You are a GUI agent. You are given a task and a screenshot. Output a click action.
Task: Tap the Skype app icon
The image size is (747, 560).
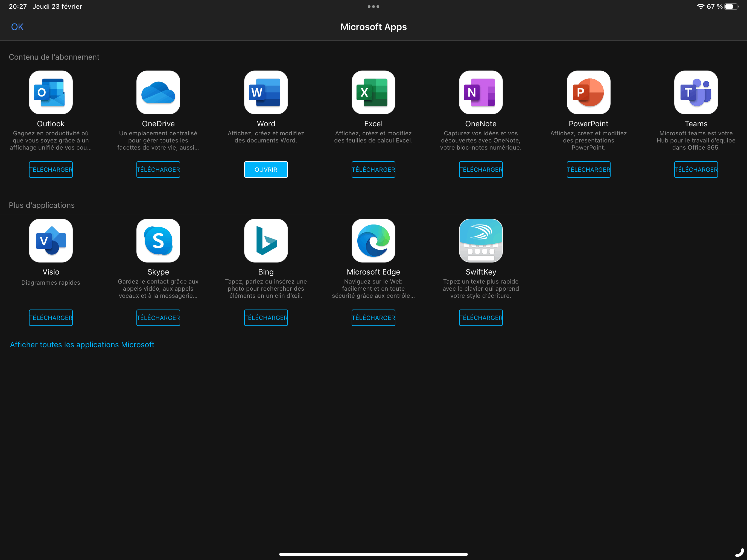click(x=158, y=240)
